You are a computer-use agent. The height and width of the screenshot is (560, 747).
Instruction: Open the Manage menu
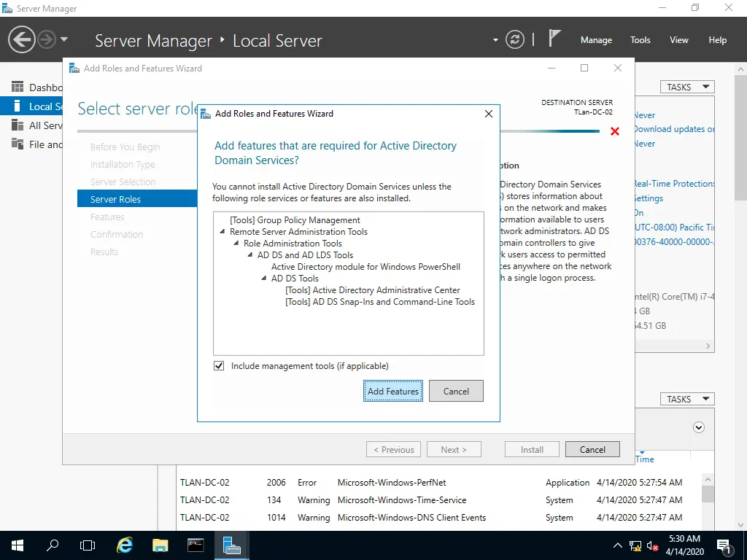click(x=596, y=40)
